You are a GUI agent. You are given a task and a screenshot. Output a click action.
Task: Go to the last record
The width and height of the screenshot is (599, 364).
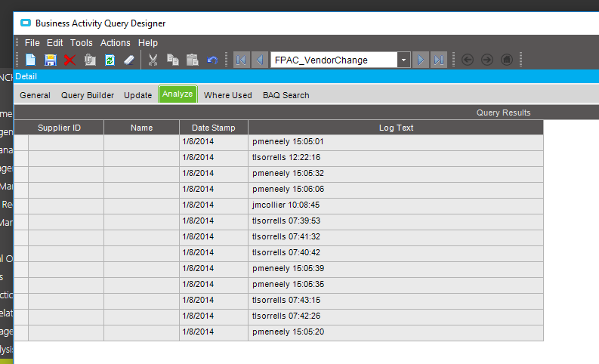439,60
